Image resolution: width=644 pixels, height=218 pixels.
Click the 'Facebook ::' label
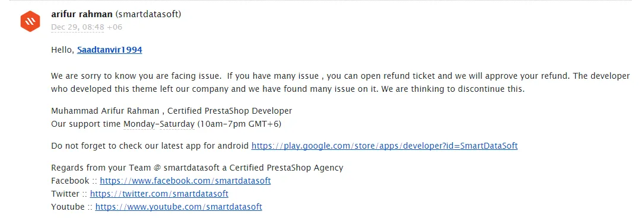click(74, 181)
